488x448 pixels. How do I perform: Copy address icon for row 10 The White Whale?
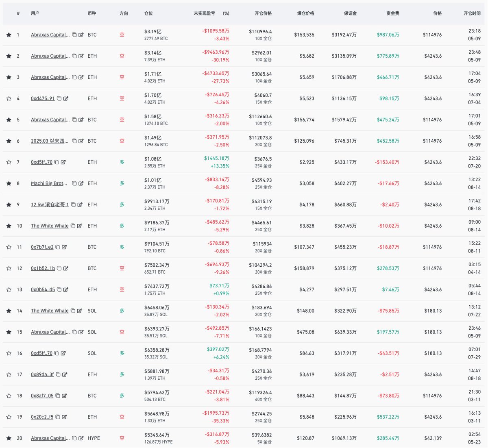tap(73, 226)
